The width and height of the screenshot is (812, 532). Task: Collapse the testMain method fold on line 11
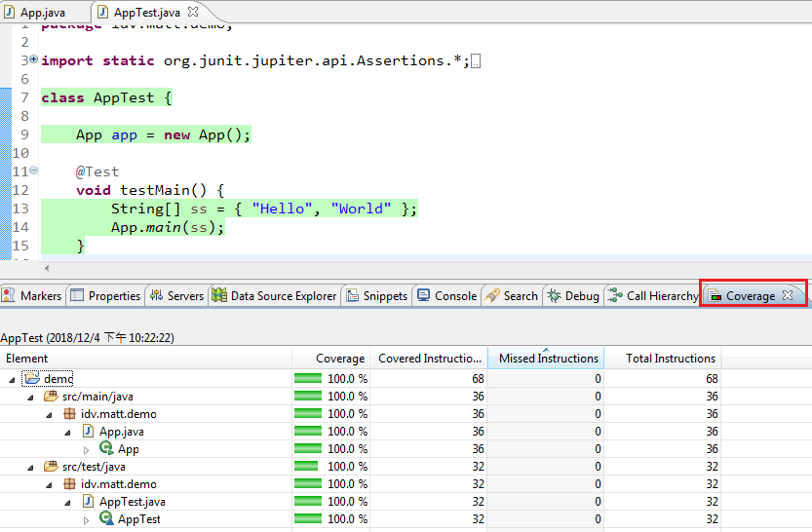point(34,171)
